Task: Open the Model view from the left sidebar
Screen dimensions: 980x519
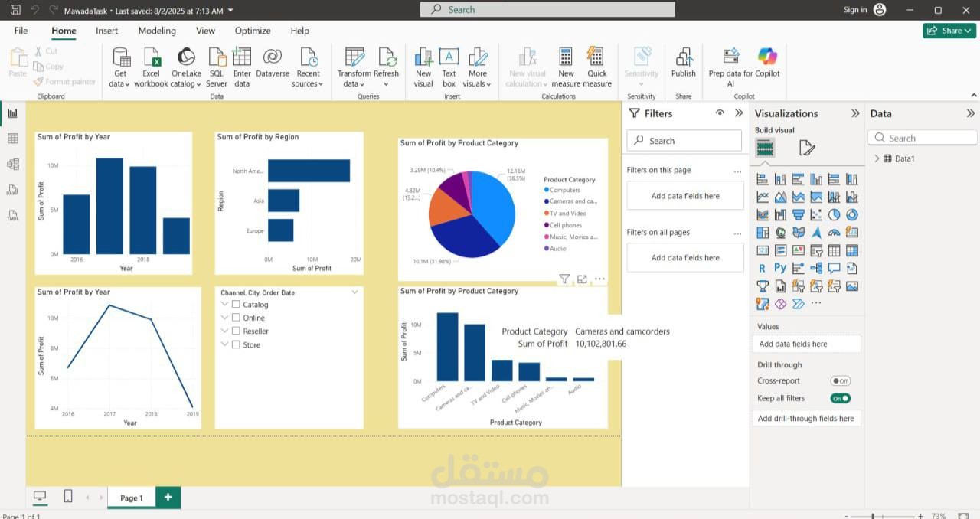Action: (x=11, y=164)
